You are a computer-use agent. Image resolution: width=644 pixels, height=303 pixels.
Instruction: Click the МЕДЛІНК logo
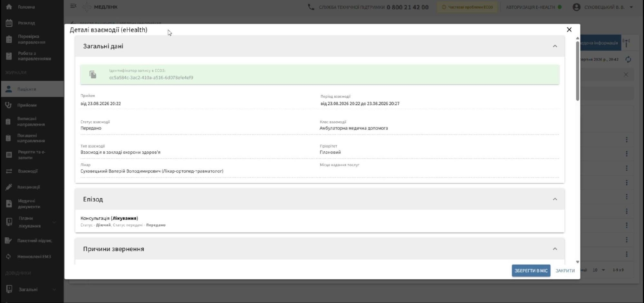[100, 7]
